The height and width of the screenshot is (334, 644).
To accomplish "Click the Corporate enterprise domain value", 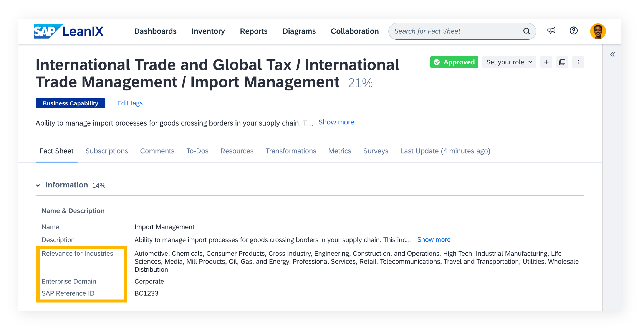I will point(149,281).
